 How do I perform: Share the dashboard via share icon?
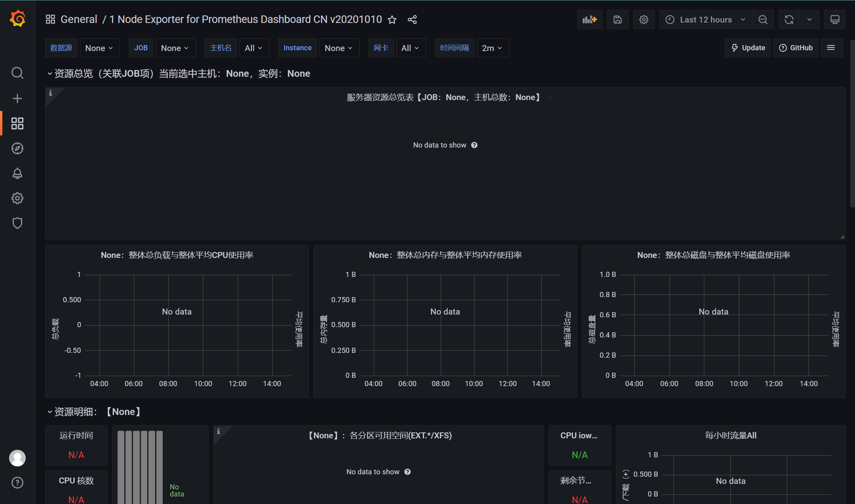coord(412,20)
